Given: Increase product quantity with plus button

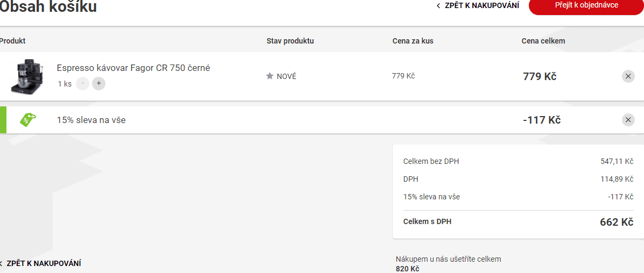Looking at the screenshot, I should point(98,84).
